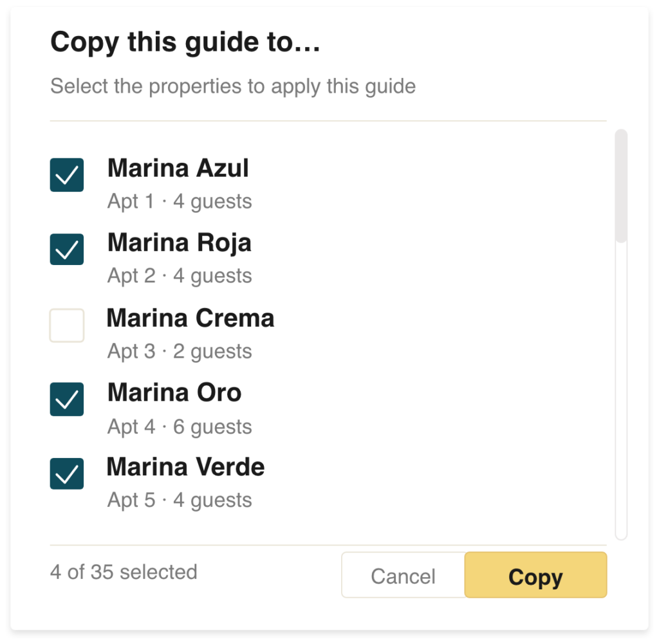Click the Marina Roja property label

[x=180, y=243]
